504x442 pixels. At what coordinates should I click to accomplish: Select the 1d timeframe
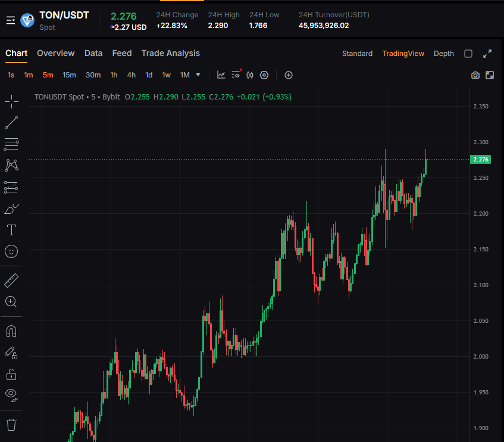tap(149, 75)
